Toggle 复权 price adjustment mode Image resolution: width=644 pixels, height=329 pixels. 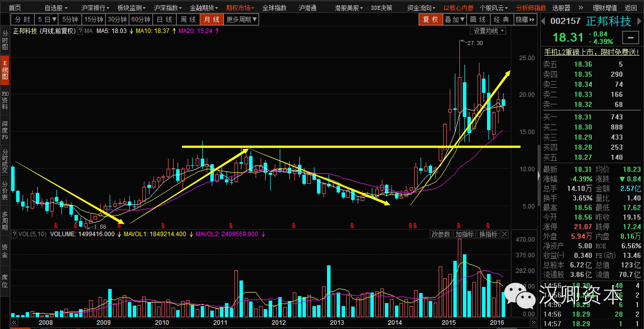click(x=430, y=20)
